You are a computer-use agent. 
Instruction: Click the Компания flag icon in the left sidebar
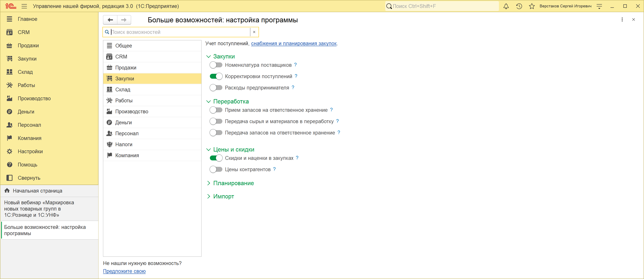pyautogui.click(x=9, y=138)
